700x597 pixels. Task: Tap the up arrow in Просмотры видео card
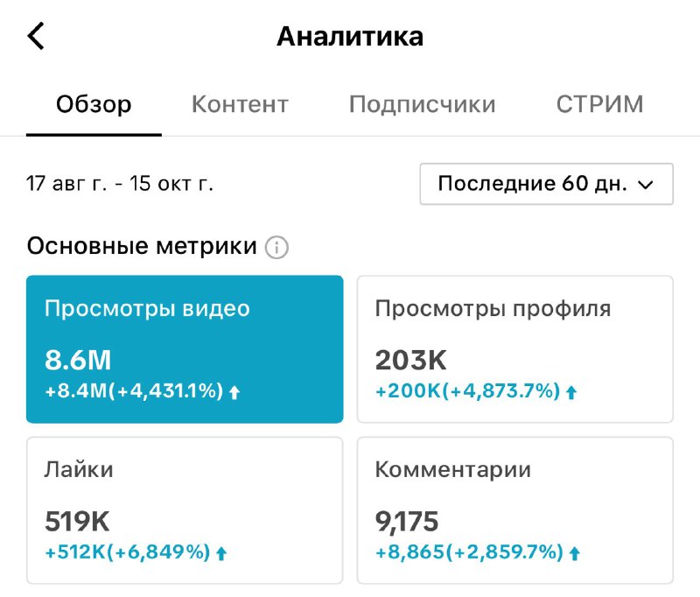click(x=234, y=392)
